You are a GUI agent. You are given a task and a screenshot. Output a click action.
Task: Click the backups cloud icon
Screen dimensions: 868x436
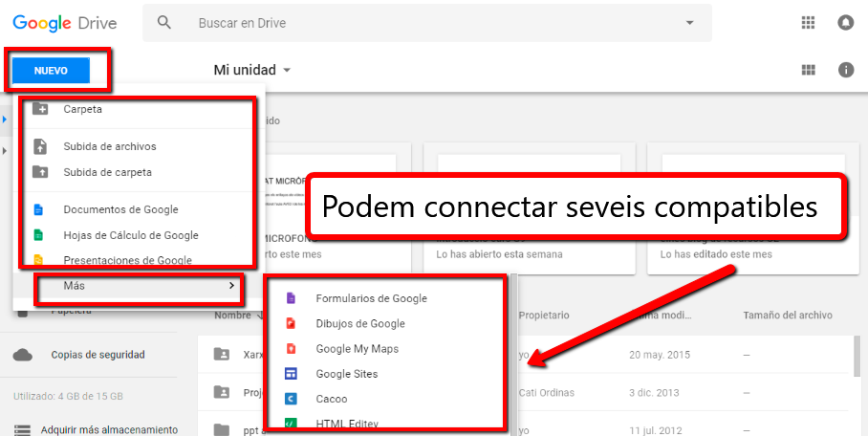[x=22, y=355]
